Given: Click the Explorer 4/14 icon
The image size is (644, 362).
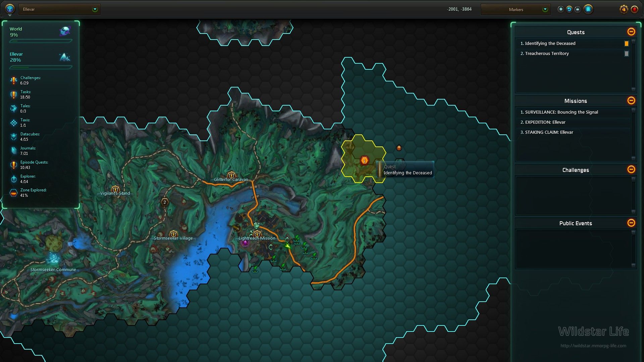Looking at the screenshot, I should (13, 179).
